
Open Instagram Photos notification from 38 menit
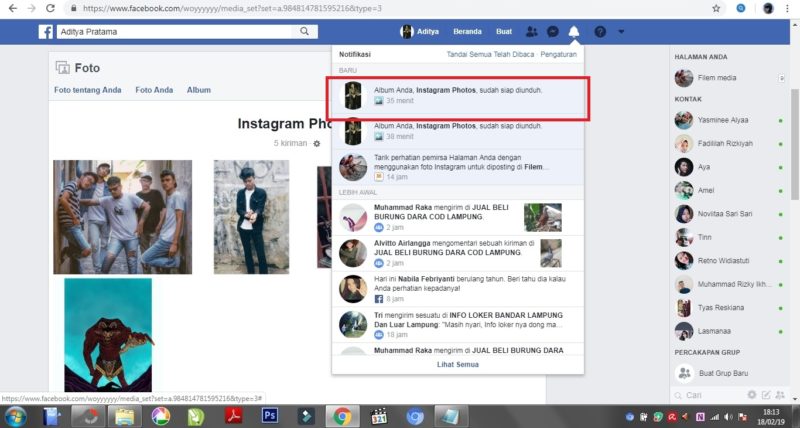pyautogui.click(x=458, y=131)
